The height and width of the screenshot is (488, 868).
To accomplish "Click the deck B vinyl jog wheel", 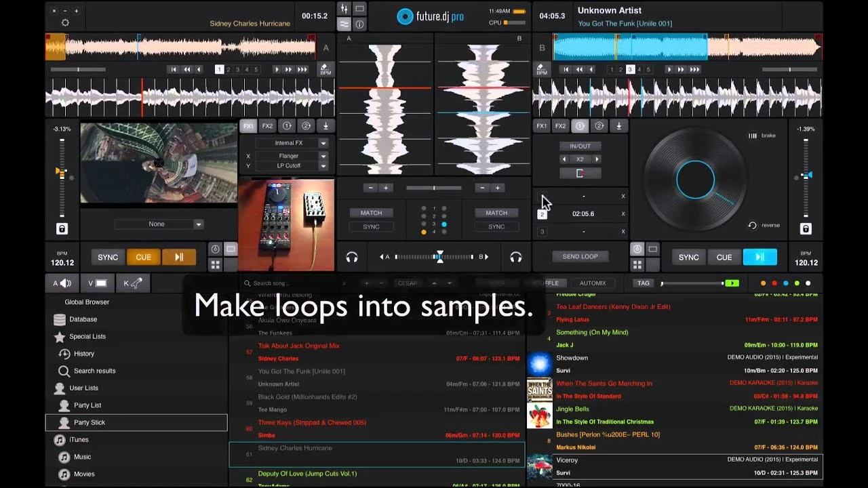I will coord(695,180).
